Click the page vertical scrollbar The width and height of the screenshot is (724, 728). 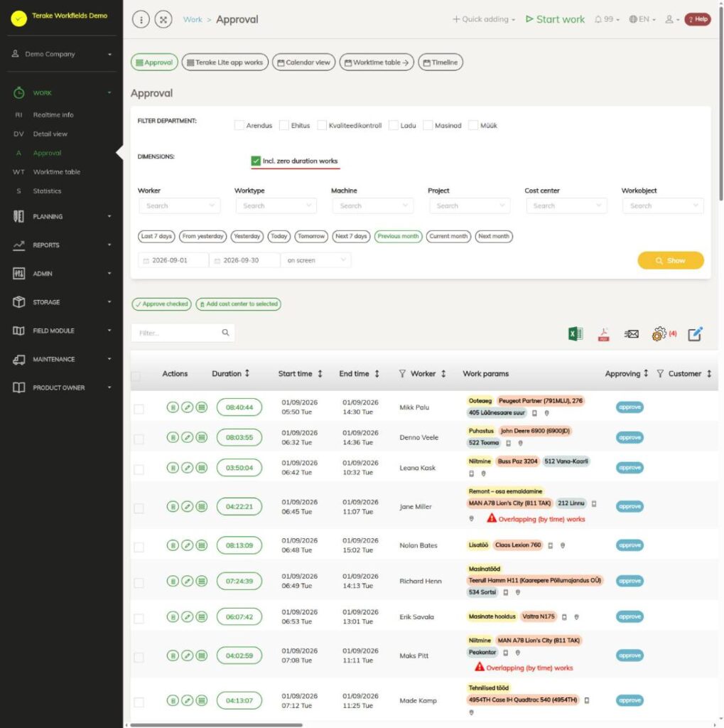(x=720, y=102)
